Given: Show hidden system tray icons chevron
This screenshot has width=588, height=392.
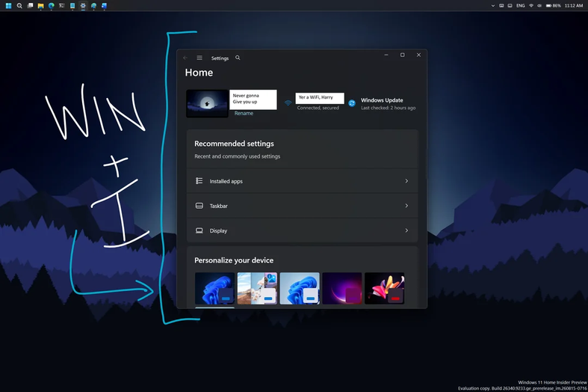Looking at the screenshot, I should [493, 6].
